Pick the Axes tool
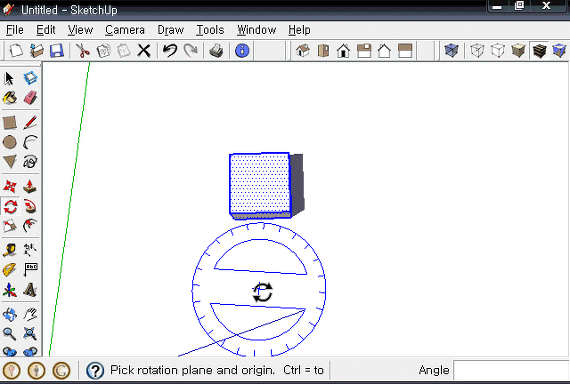 9,290
